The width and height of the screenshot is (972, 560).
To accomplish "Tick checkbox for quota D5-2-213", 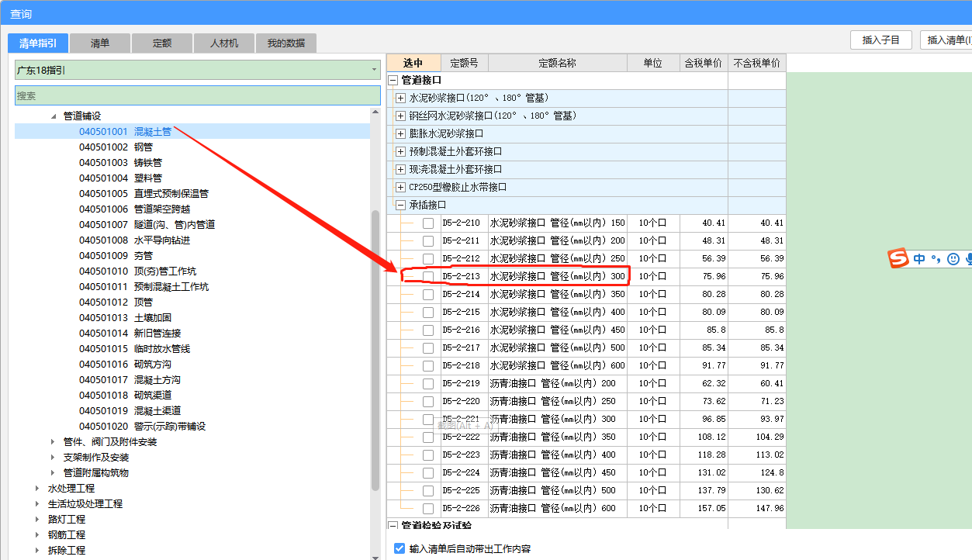I will click(428, 277).
